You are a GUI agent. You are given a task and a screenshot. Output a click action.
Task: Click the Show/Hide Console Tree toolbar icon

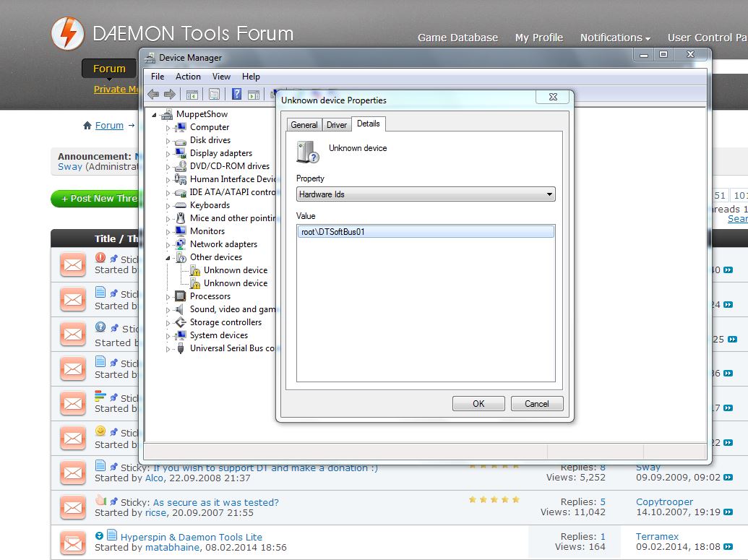click(192, 94)
